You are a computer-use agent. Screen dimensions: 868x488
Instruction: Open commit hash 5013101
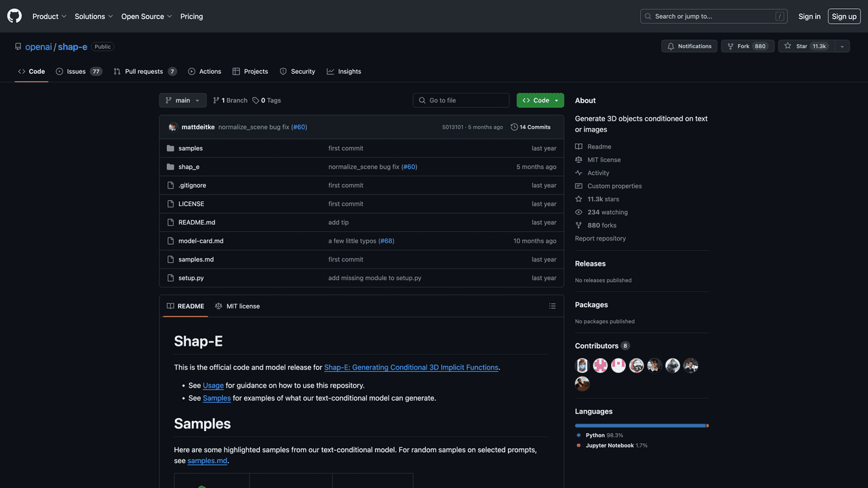click(453, 127)
